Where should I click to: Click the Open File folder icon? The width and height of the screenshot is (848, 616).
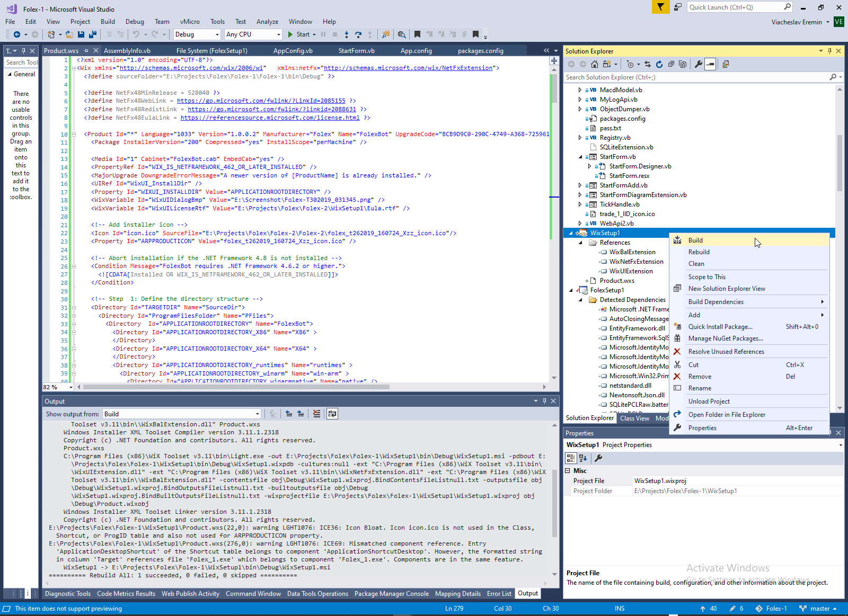pyautogui.click(x=69, y=34)
